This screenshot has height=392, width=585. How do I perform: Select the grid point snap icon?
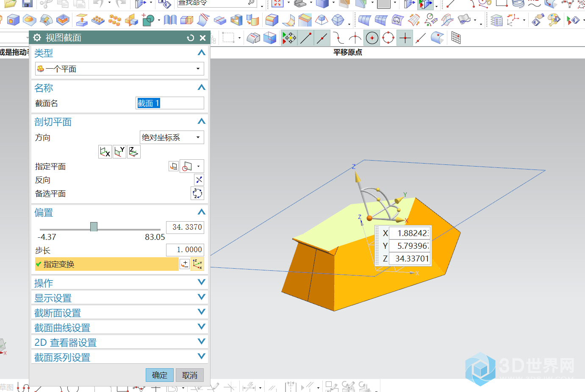(x=456, y=38)
